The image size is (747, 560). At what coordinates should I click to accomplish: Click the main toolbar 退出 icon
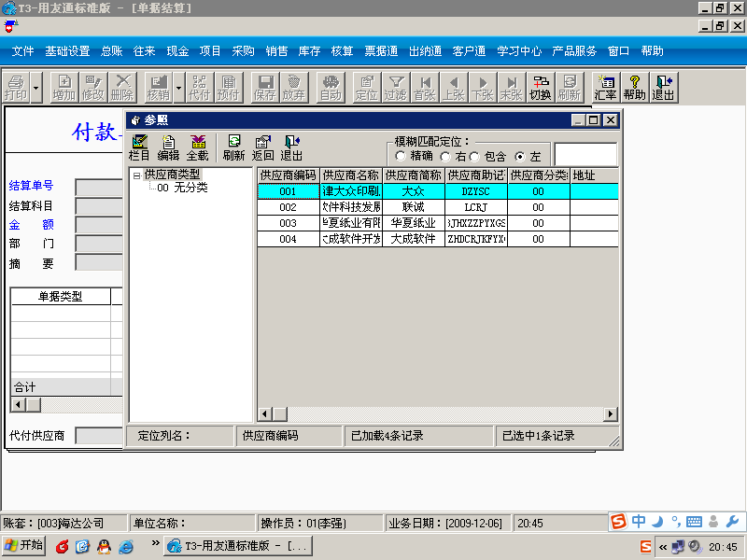coord(664,88)
